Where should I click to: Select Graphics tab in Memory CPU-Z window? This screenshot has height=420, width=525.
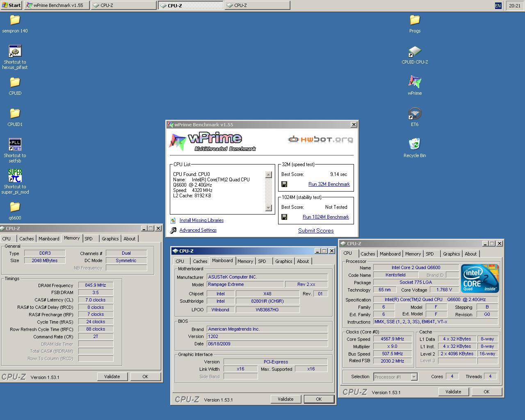click(x=110, y=239)
